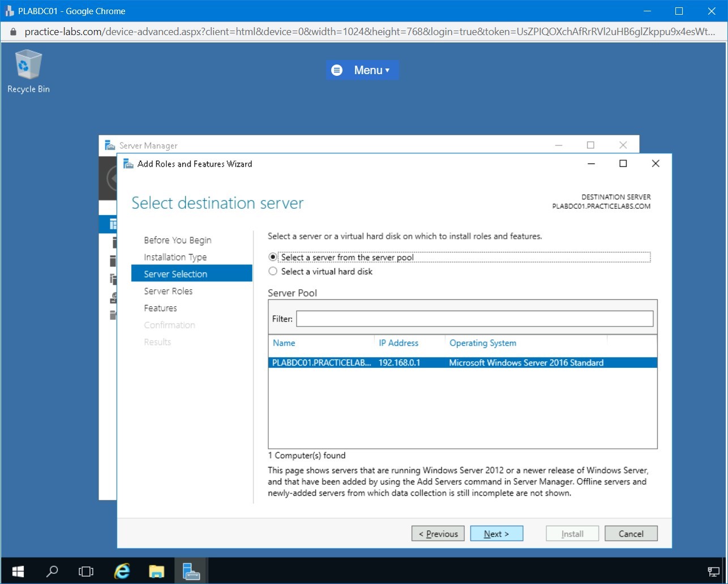Click the 192.168.0.1 IP address cell

400,363
